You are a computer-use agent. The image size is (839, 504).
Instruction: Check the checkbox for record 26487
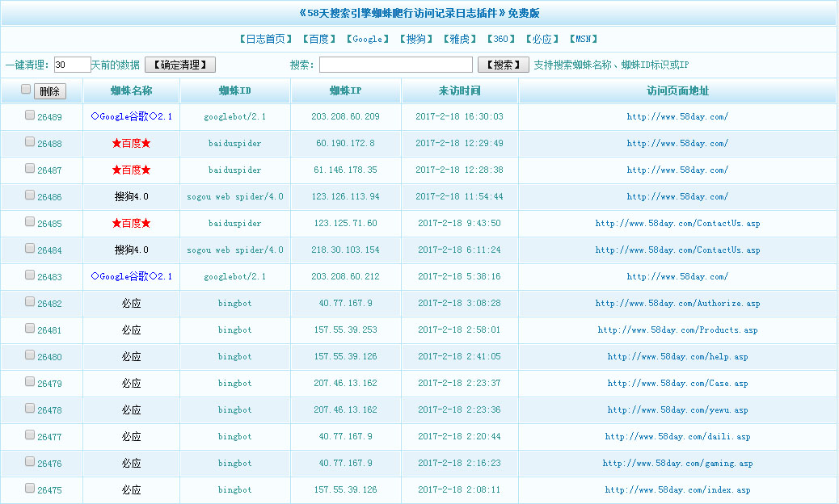pyautogui.click(x=30, y=168)
